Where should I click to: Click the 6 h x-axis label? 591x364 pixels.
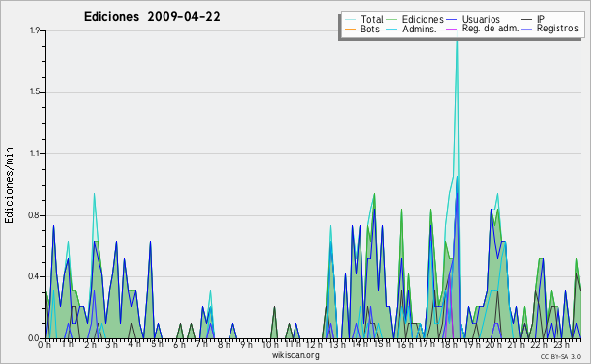coord(179,345)
